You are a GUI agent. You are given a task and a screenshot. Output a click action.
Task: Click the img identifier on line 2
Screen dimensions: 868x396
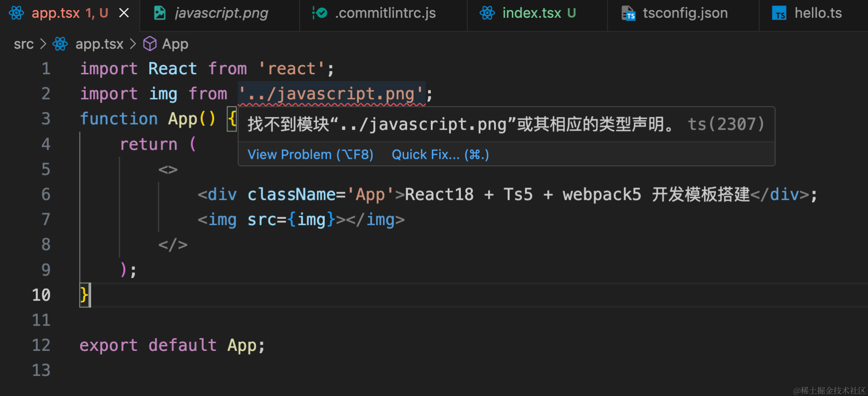(163, 94)
